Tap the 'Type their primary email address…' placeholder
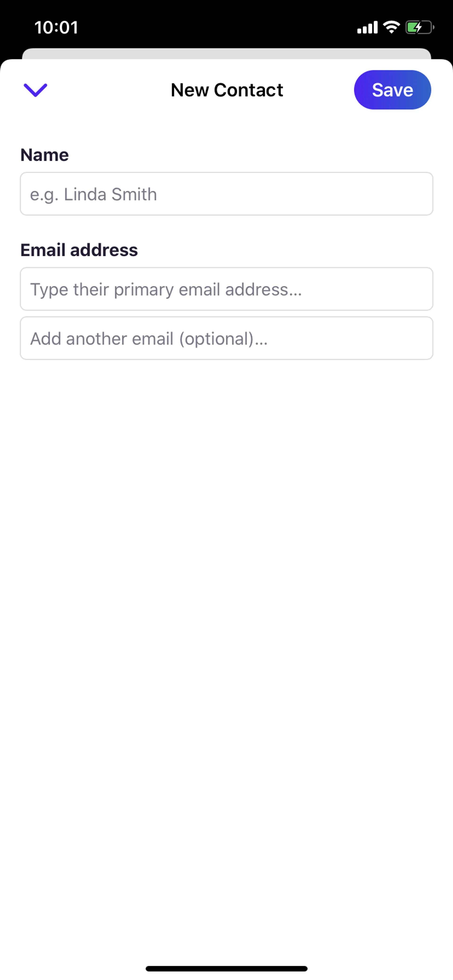 (166, 289)
